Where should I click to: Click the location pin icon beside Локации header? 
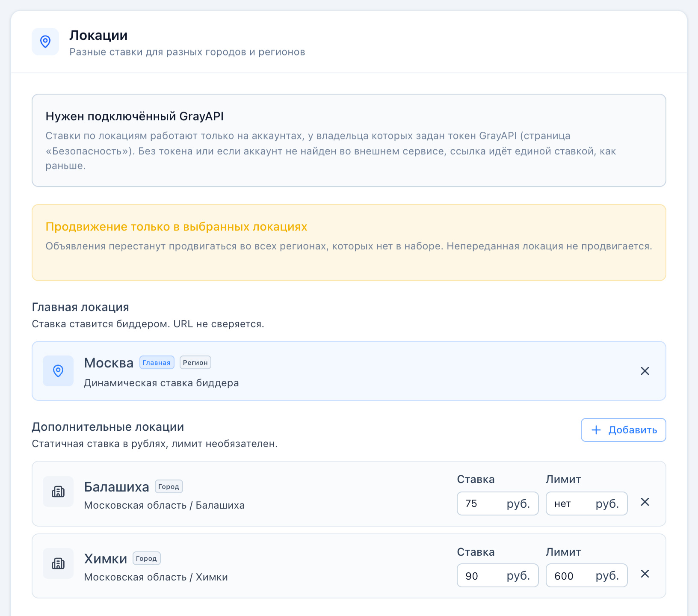45,41
